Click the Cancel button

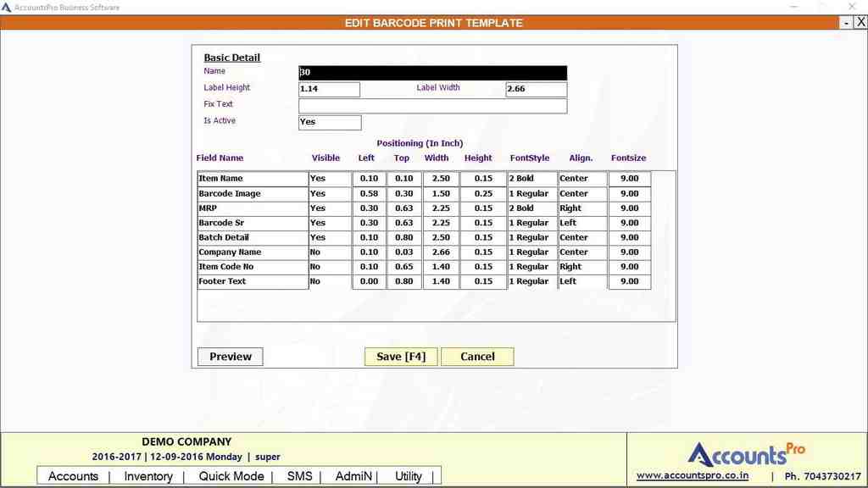[x=477, y=357]
